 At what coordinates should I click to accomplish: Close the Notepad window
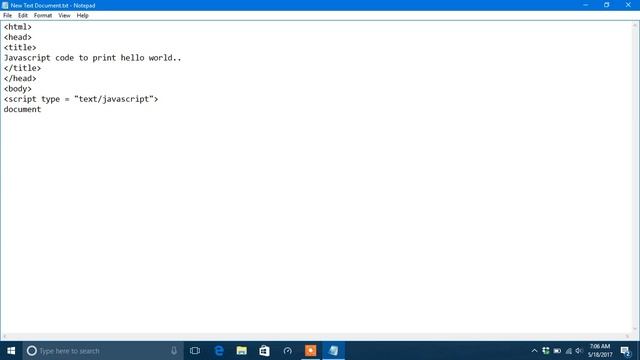(628, 5)
